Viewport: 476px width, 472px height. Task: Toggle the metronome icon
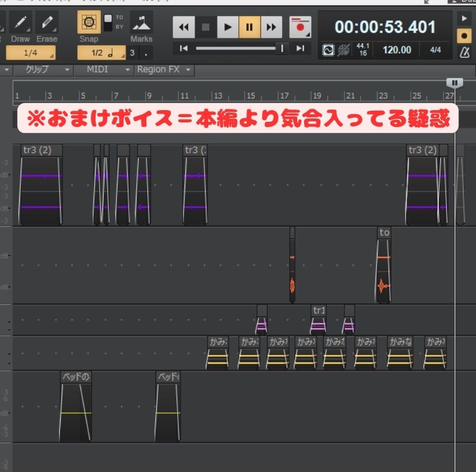[x=464, y=53]
